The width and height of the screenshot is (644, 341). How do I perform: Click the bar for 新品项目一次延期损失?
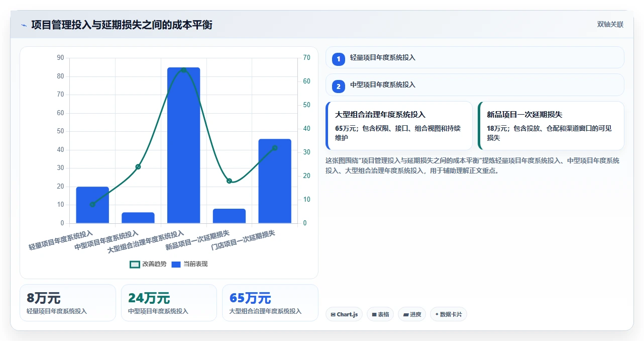point(229,216)
